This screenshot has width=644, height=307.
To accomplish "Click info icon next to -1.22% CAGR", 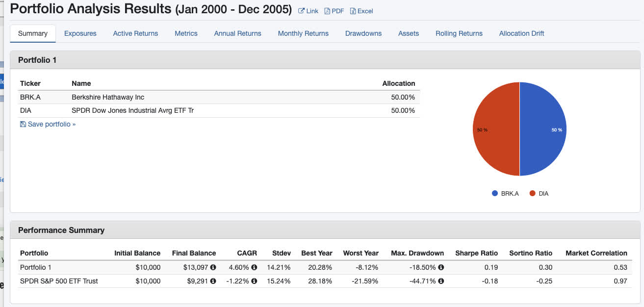I will tap(254, 281).
